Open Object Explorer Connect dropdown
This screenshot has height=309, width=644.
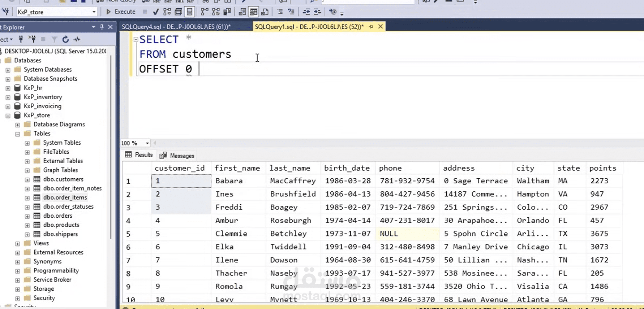7,39
